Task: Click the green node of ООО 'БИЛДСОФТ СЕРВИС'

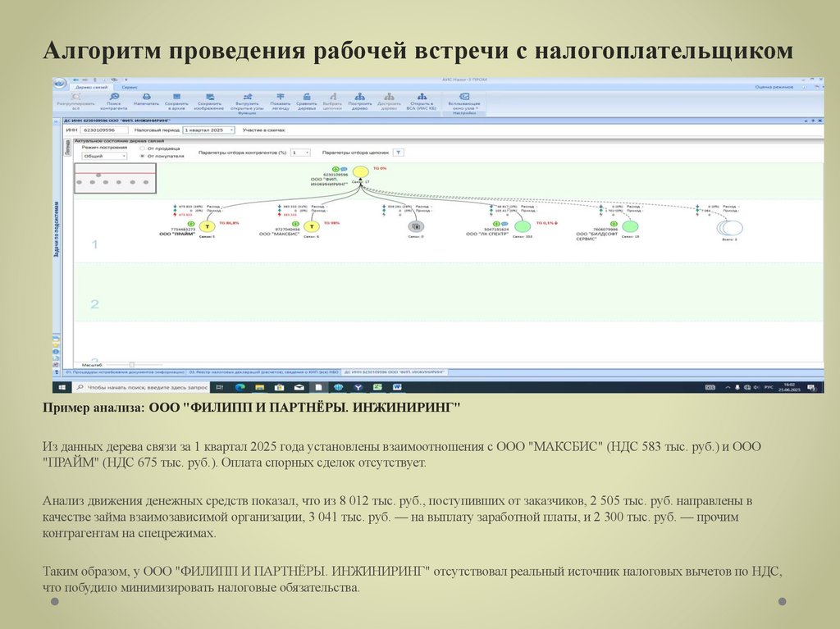Action: [630, 226]
